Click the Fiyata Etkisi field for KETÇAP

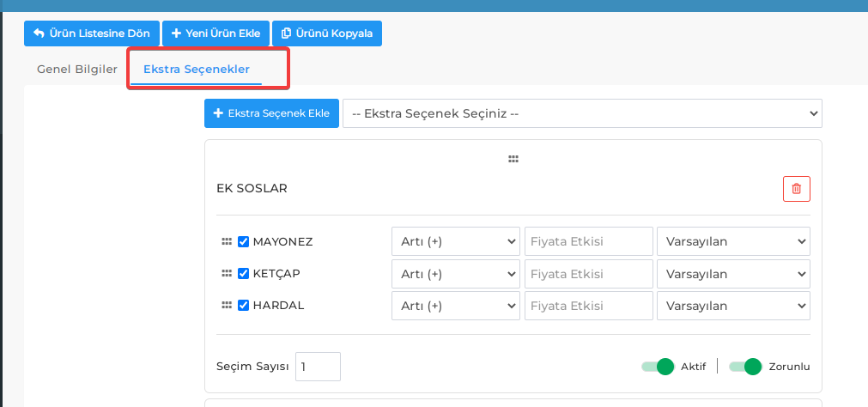click(588, 274)
